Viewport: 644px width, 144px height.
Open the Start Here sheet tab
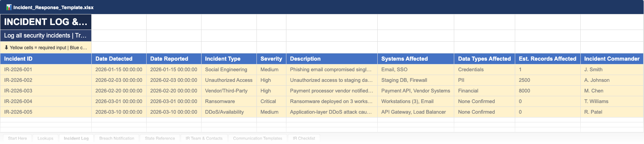pos(17,138)
